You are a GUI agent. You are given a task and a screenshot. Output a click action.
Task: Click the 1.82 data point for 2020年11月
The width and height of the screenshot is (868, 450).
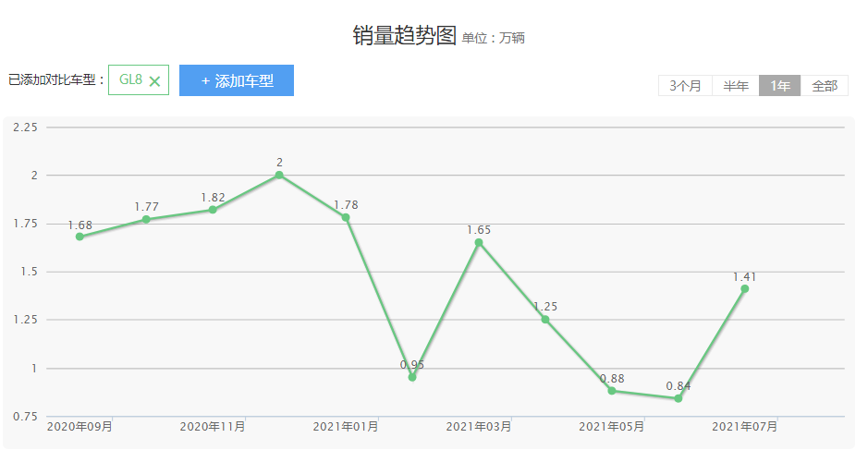click(x=213, y=210)
